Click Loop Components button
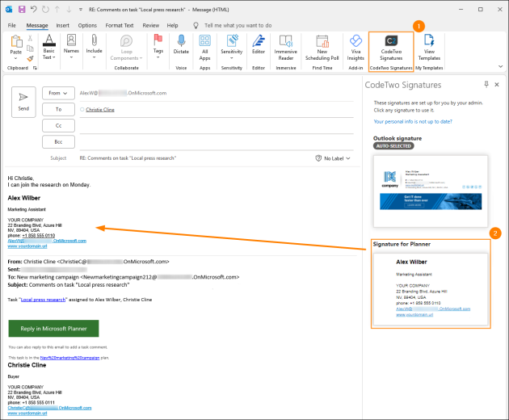Image resolution: width=509 pixels, height=420 pixels. 126,48
